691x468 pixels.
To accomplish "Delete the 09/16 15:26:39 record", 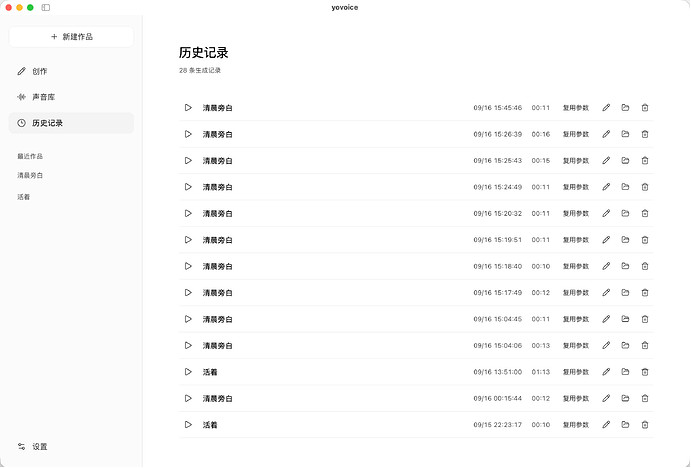I will (645, 134).
